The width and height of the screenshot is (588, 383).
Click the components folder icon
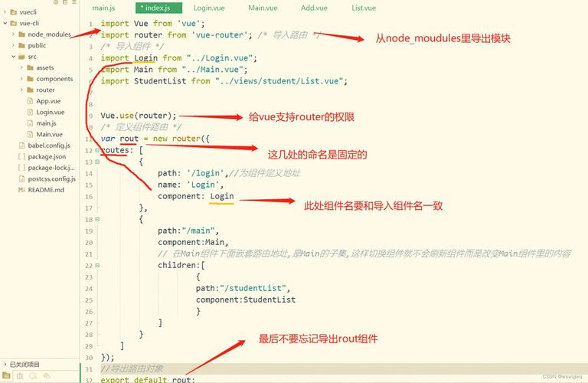(x=31, y=79)
